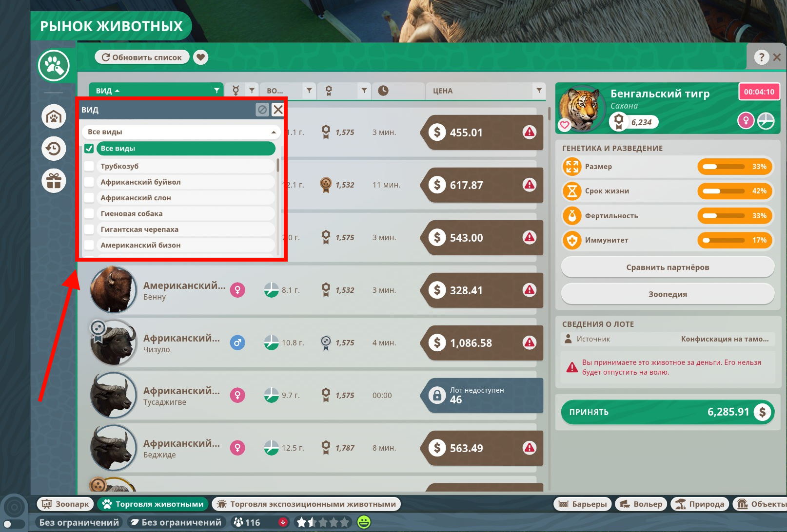Clear the species filter with the reset icon
The image size is (787, 532).
pyautogui.click(x=262, y=110)
